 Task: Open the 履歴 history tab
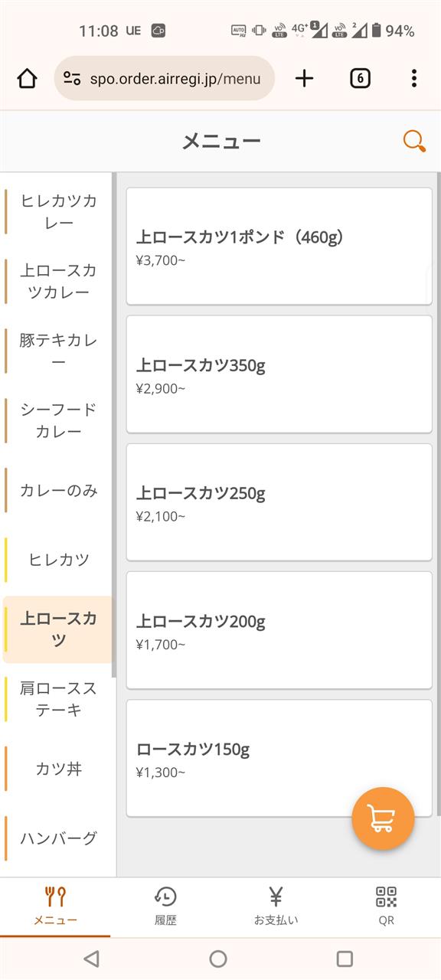[165, 906]
